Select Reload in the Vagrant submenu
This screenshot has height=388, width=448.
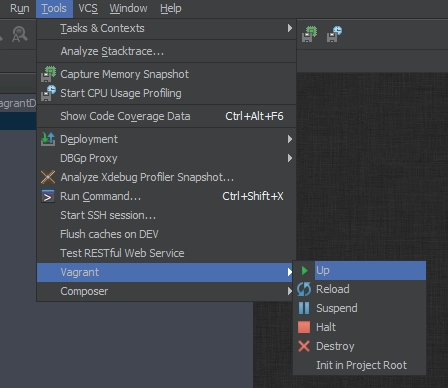[360, 289]
